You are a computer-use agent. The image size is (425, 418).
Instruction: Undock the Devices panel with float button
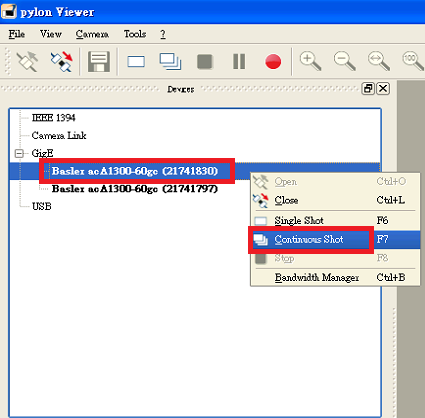click(368, 89)
